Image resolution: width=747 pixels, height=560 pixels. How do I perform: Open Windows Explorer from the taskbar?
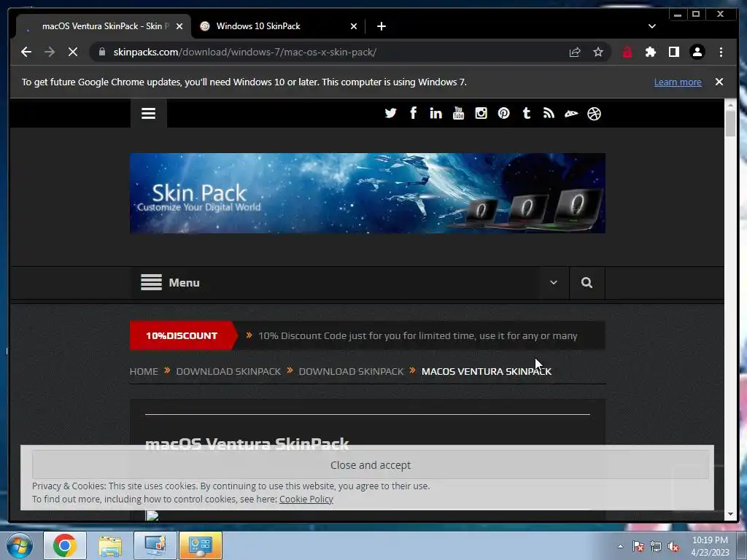tap(110, 545)
